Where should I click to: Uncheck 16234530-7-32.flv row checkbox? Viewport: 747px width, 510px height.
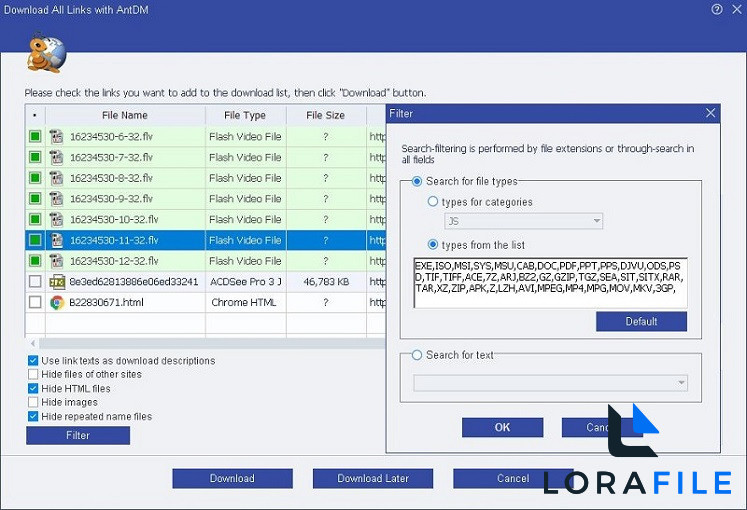[x=35, y=157]
